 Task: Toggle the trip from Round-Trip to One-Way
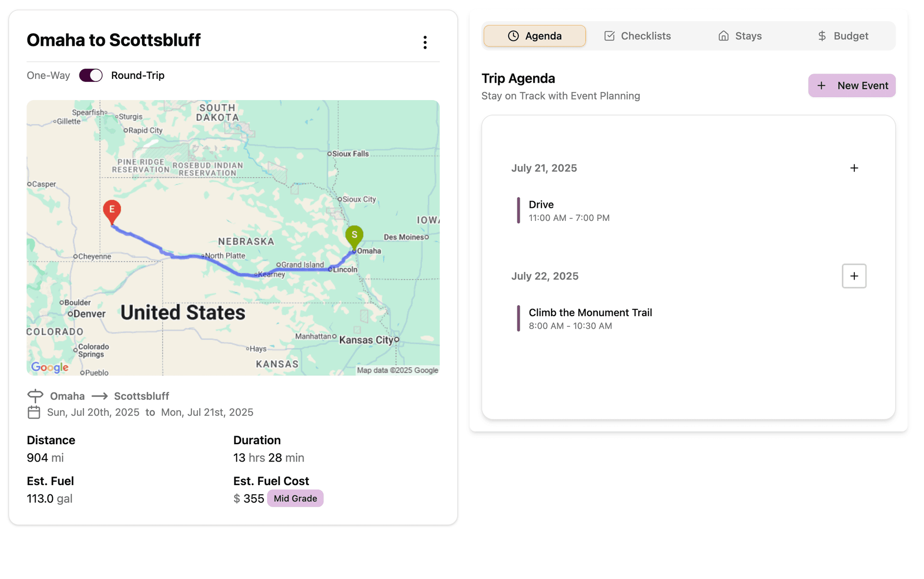[x=90, y=75]
